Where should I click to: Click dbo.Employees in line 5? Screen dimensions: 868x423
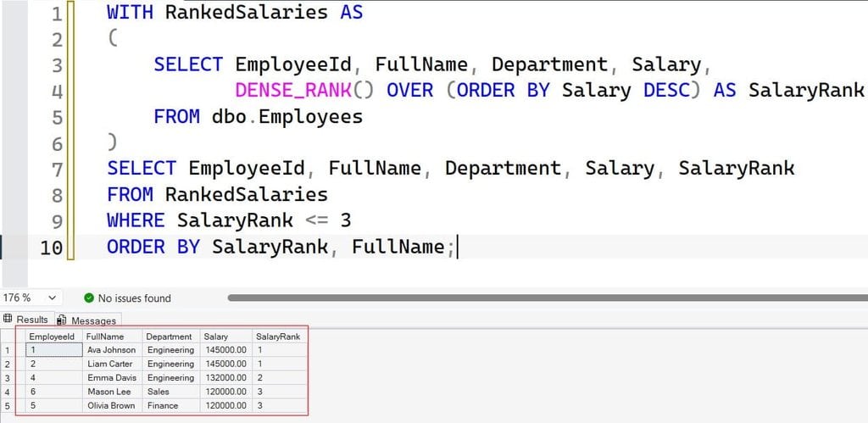(287, 116)
